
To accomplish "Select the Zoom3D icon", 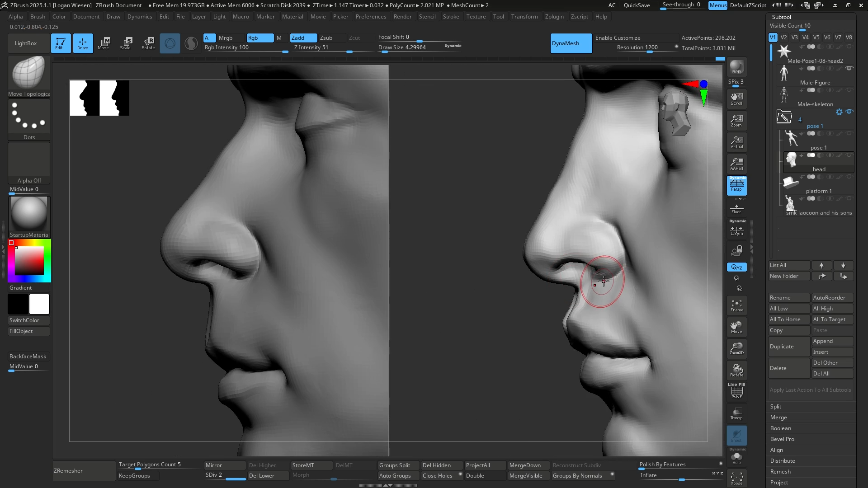I will (x=736, y=348).
